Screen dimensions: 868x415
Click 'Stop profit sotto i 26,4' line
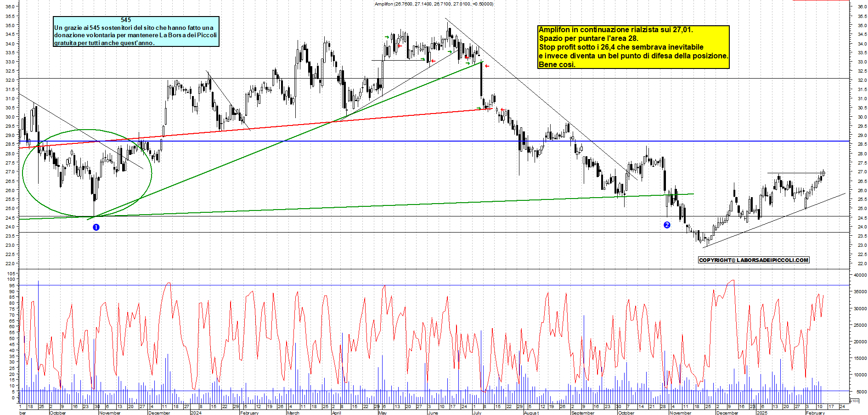621,47
